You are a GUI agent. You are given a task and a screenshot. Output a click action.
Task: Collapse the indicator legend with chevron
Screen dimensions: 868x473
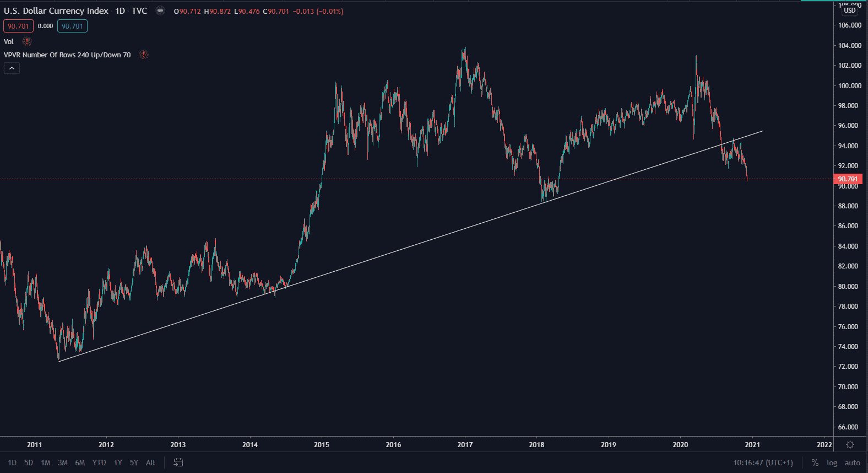(x=12, y=68)
